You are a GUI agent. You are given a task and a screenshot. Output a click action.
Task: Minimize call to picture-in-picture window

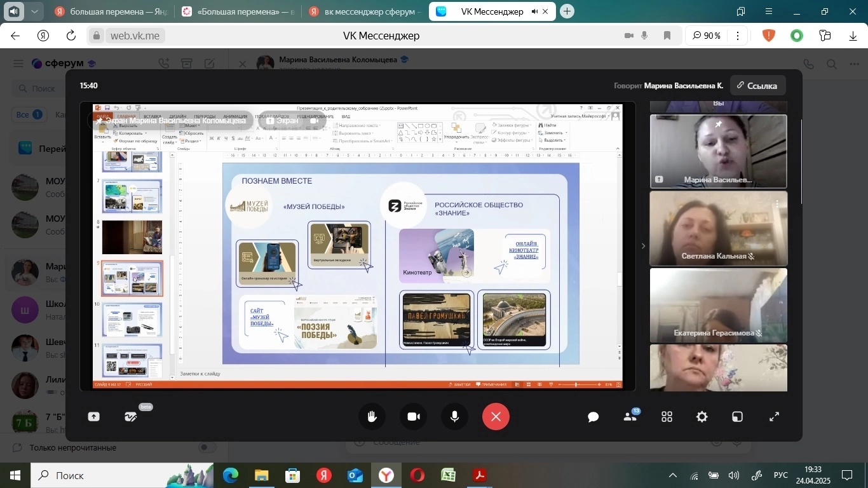(x=737, y=417)
